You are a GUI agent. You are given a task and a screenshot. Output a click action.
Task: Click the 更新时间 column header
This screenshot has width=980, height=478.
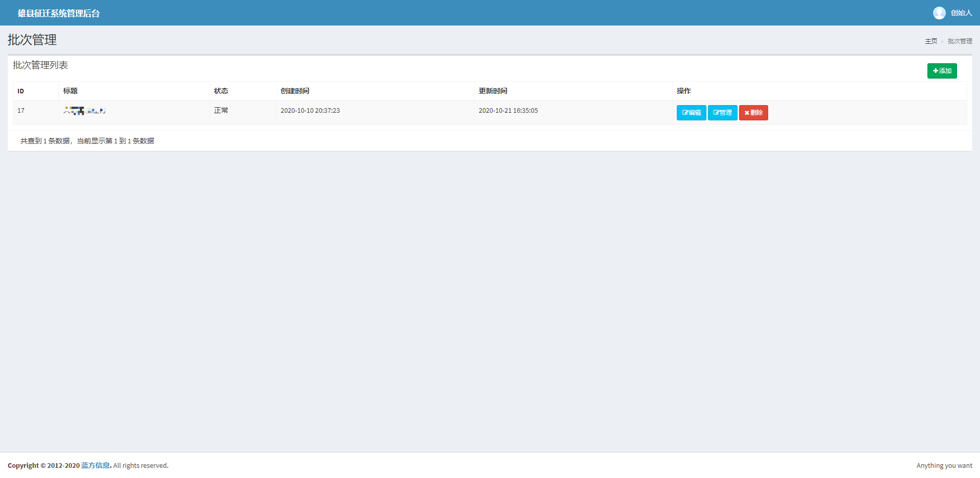tap(493, 91)
